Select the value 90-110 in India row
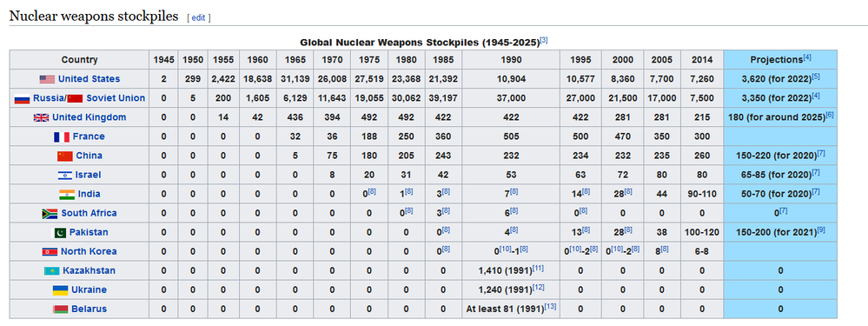 [702, 194]
